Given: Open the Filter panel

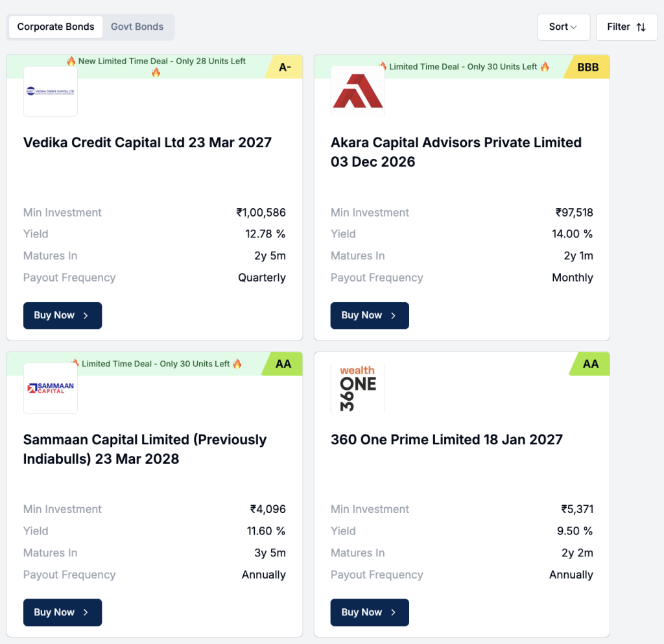Looking at the screenshot, I should click(x=626, y=27).
